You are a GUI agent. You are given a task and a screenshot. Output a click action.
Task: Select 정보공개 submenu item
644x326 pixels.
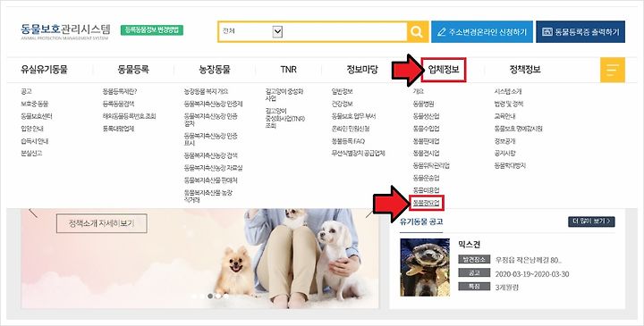[x=504, y=141]
